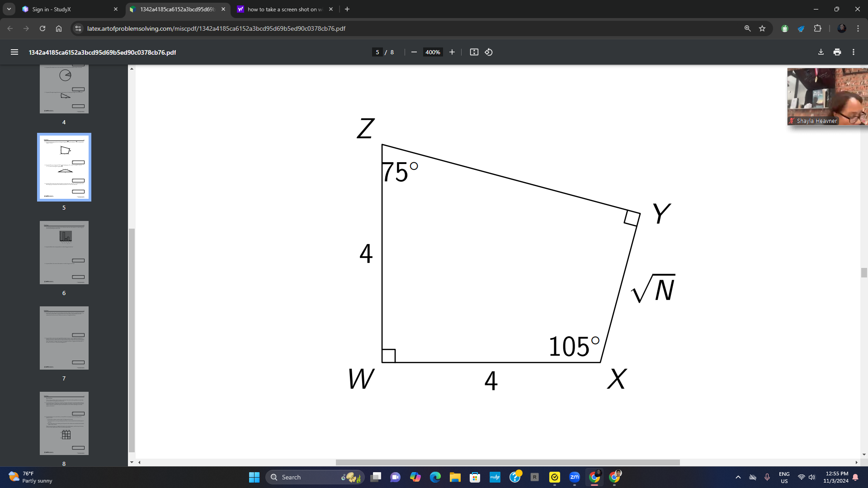The width and height of the screenshot is (868, 488).
Task: Open Wi-Fi network settings tray icon
Action: [x=801, y=477]
